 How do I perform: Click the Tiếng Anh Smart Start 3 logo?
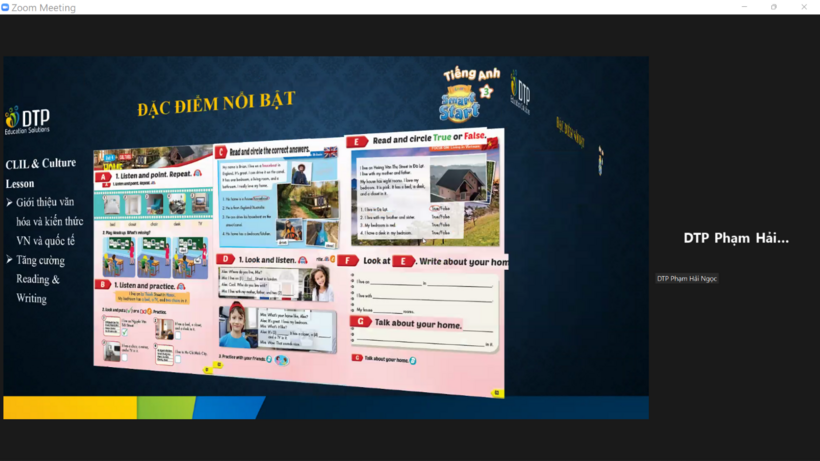click(467, 95)
